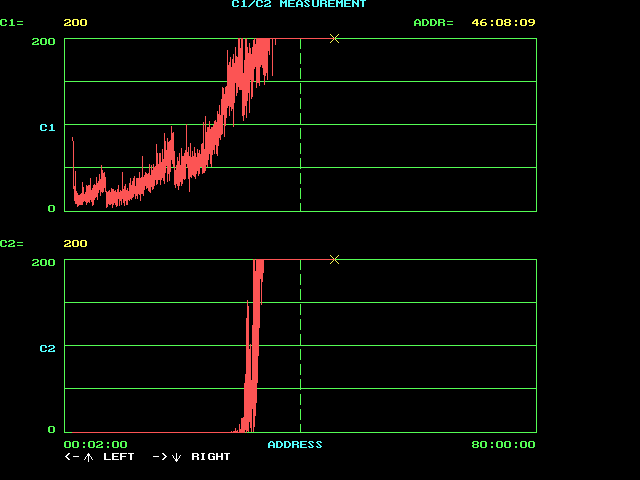Click the 0 scale label of C2 graph

[x=51, y=429]
